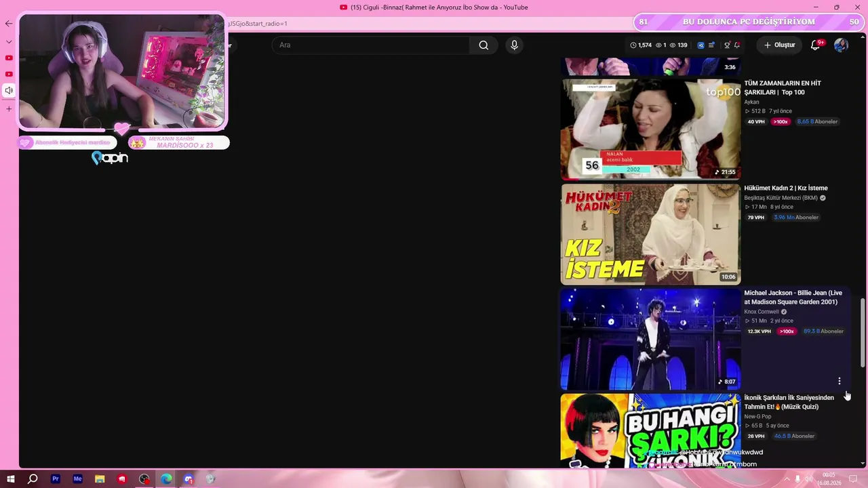Click the sidebar speaker audio icon
Image resolution: width=868 pixels, height=488 pixels.
pyautogui.click(x=9, y=90)
